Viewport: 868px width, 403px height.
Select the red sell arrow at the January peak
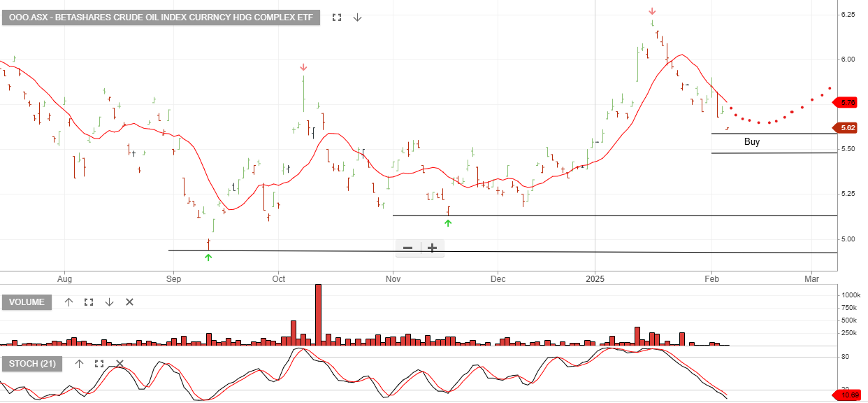652,10
